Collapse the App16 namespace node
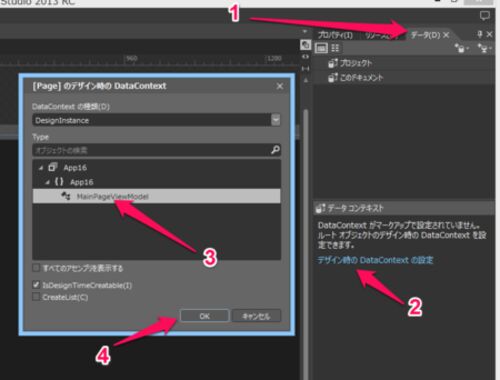 point(47,182)
